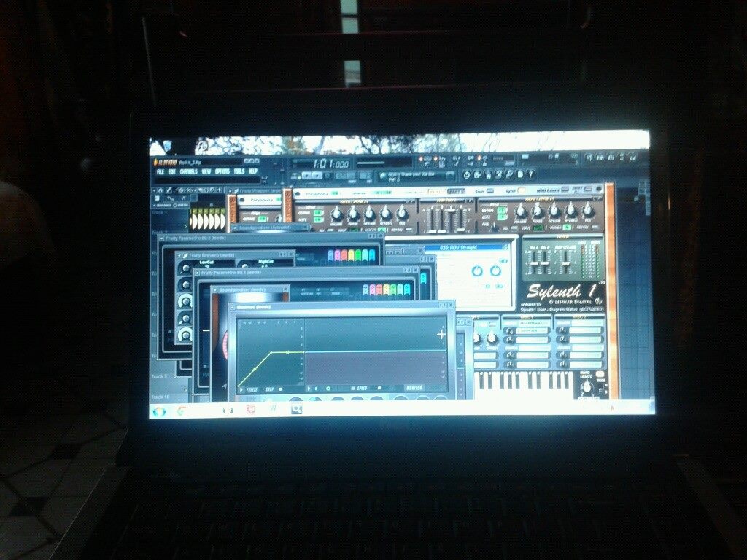Click the question mark help icon in toolbar
This screenshot has width=747, height=560.
click(530, 174)
